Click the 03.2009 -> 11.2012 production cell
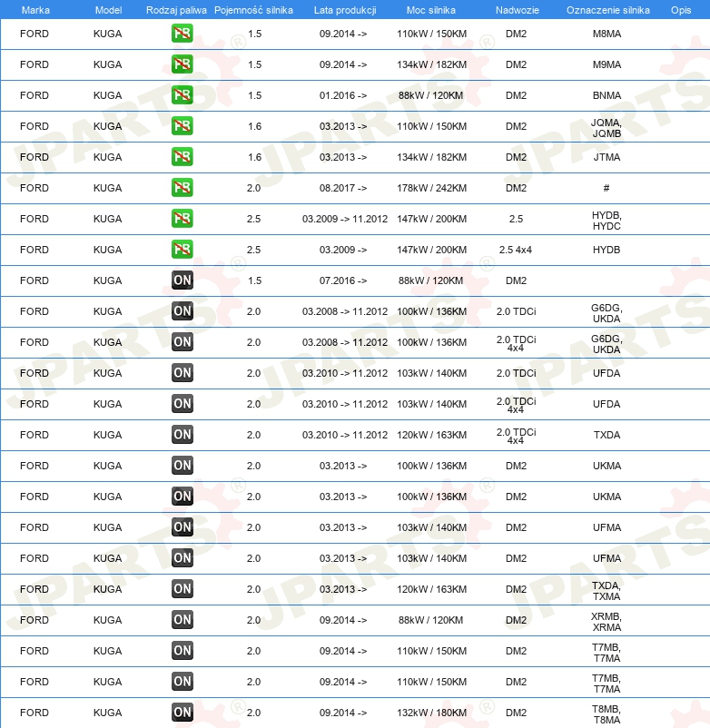 [x=344, y=219]
